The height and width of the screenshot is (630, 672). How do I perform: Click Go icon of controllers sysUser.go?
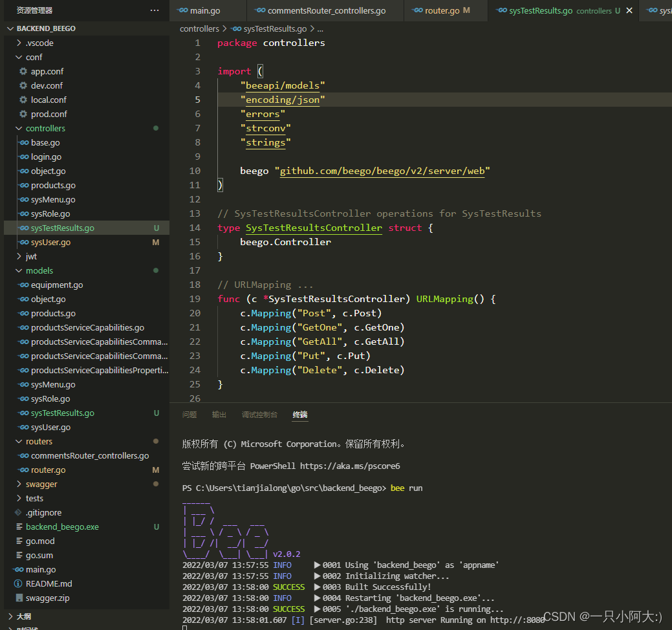pos(23,242)
